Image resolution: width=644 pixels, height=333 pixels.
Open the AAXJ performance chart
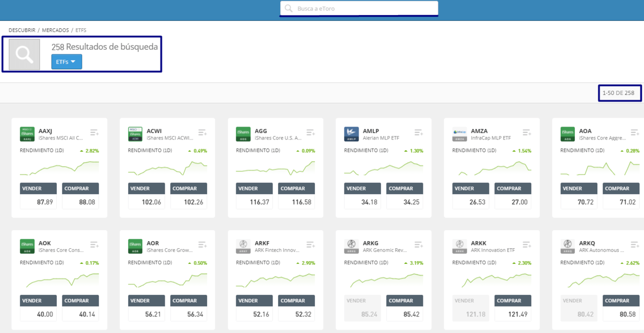pos(60,168)
